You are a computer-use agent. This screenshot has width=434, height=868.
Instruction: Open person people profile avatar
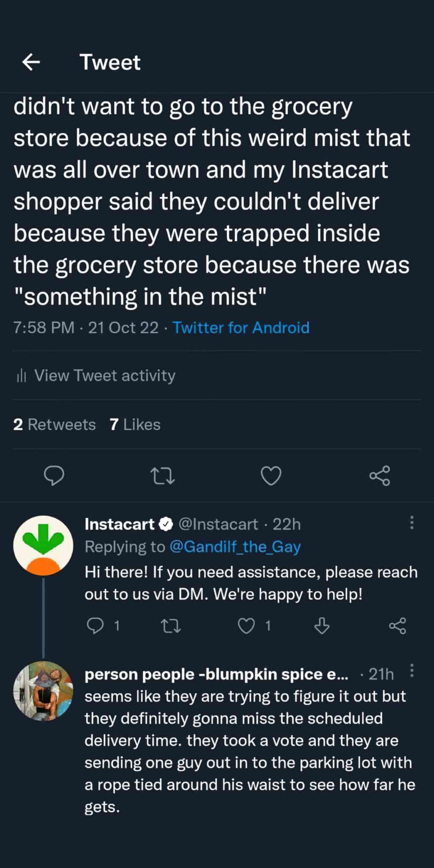point(43,691)
